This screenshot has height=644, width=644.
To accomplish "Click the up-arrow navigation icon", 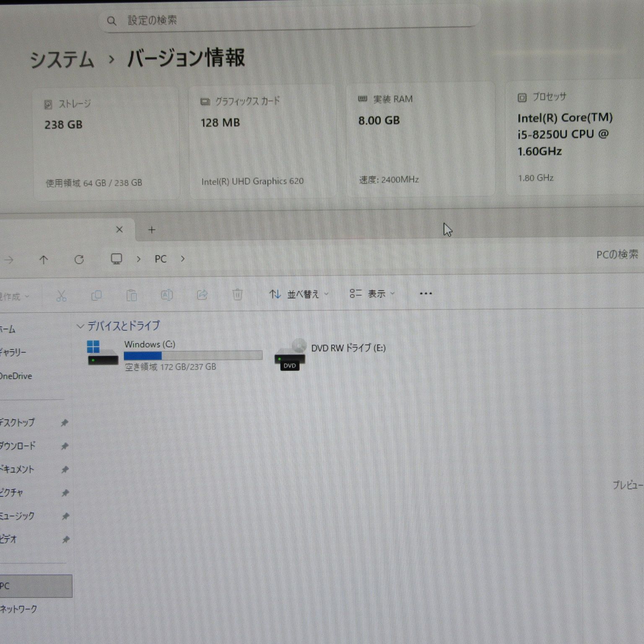I will [x=44, y=259].
